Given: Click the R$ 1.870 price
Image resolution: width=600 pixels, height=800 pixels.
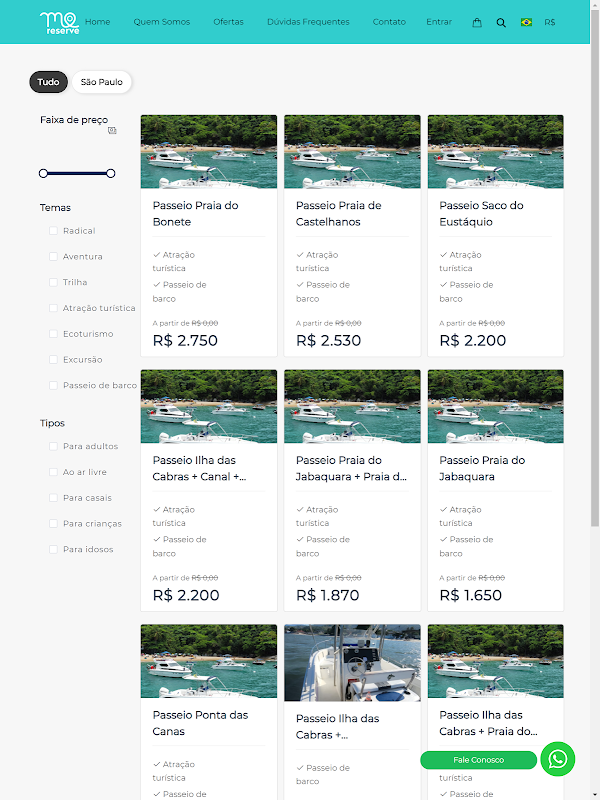Looking at the screenshot, I should coord(328,595).
